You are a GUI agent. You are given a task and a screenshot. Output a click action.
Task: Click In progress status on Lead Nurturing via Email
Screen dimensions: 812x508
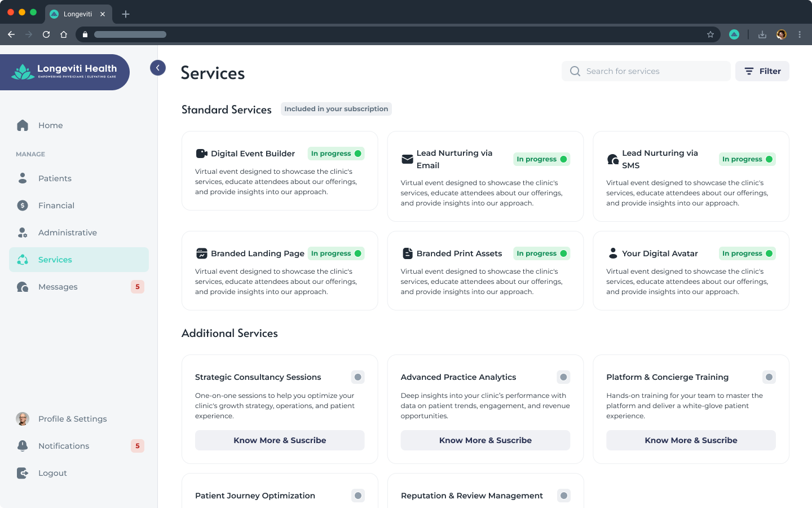point(542,159)
